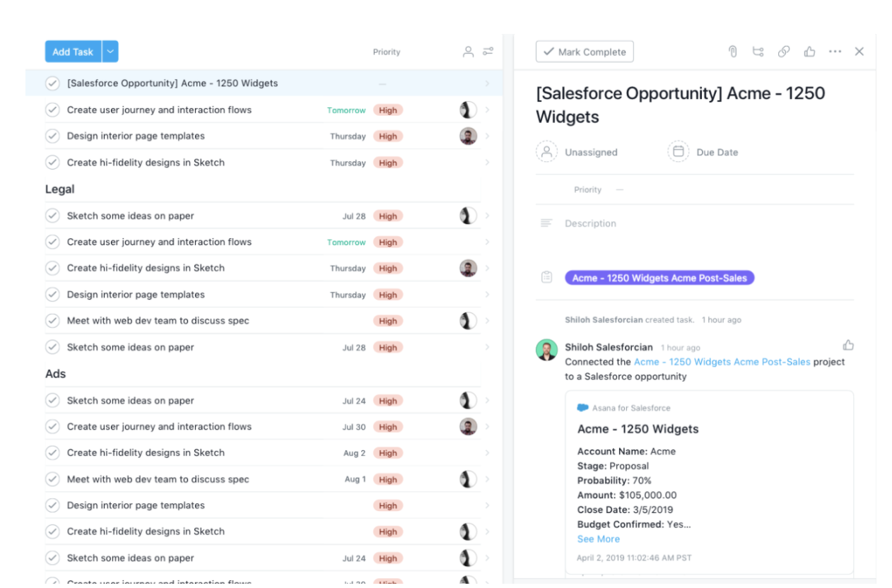Click the Aug 2 due date cell
The image size is (892, 588).
point(355,453)
